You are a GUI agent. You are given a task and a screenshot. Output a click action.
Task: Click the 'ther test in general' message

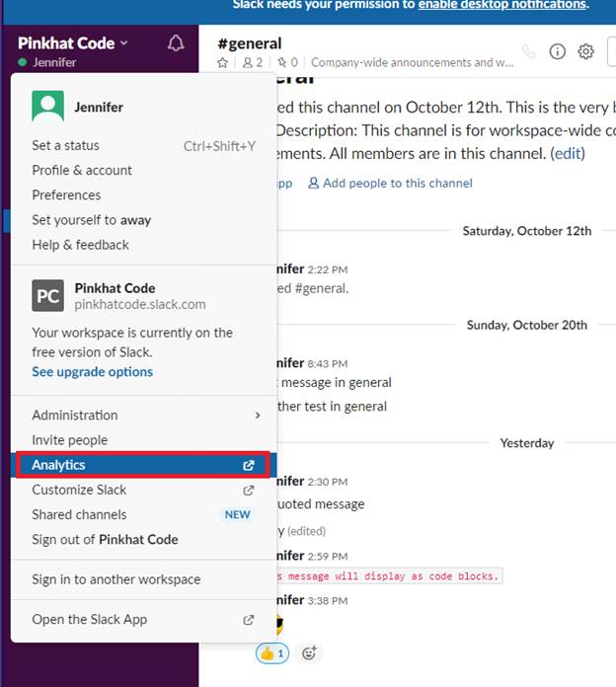tap(332, 407)
